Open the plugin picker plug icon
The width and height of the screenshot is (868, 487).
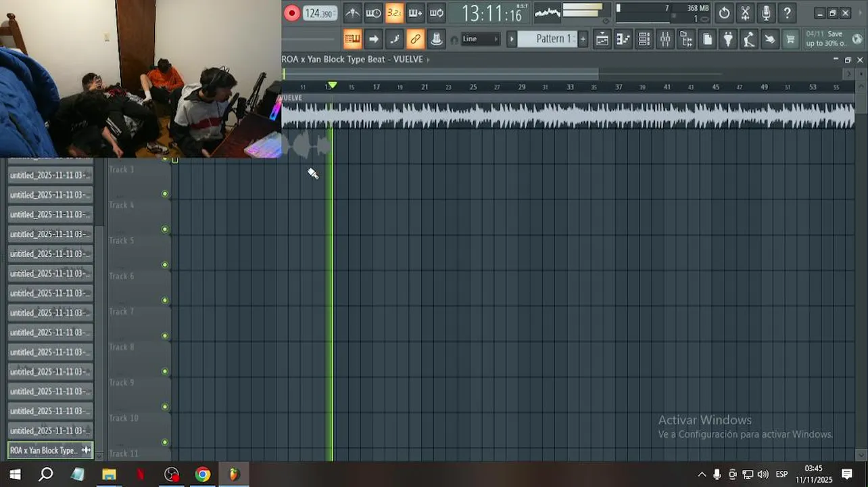point(728,39)
